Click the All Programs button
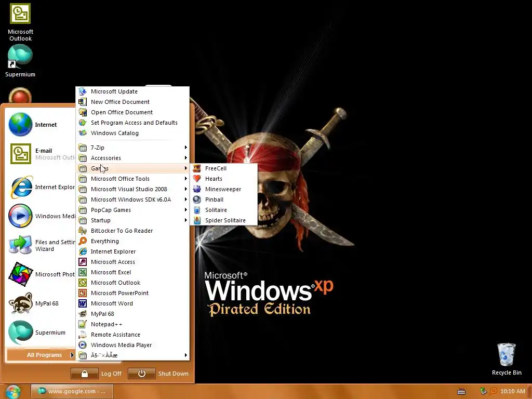 point(41,355)
